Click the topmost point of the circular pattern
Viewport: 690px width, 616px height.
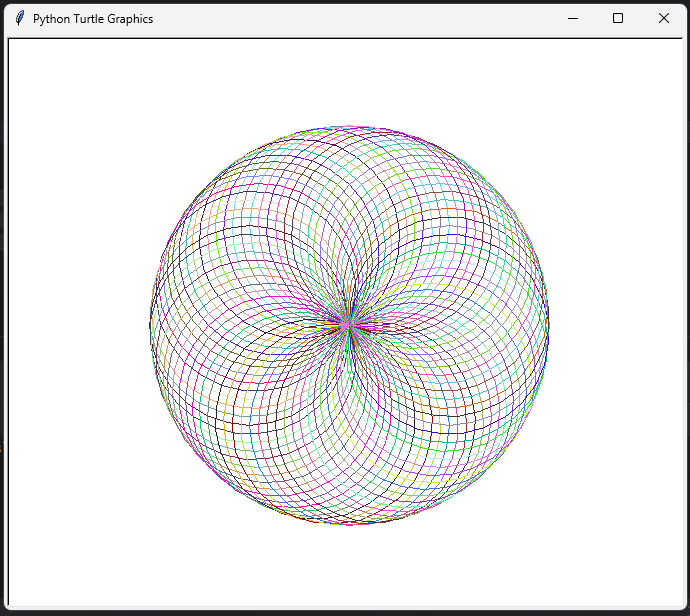pos(348,127)
